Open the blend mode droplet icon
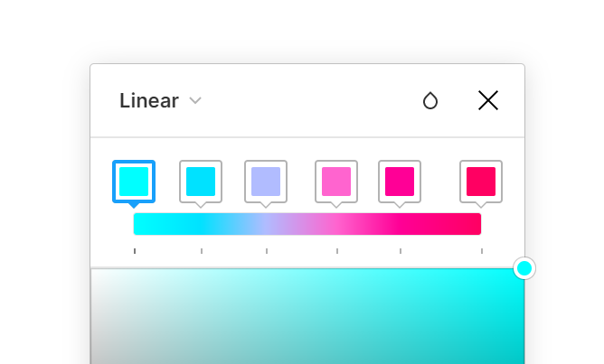 430,101
